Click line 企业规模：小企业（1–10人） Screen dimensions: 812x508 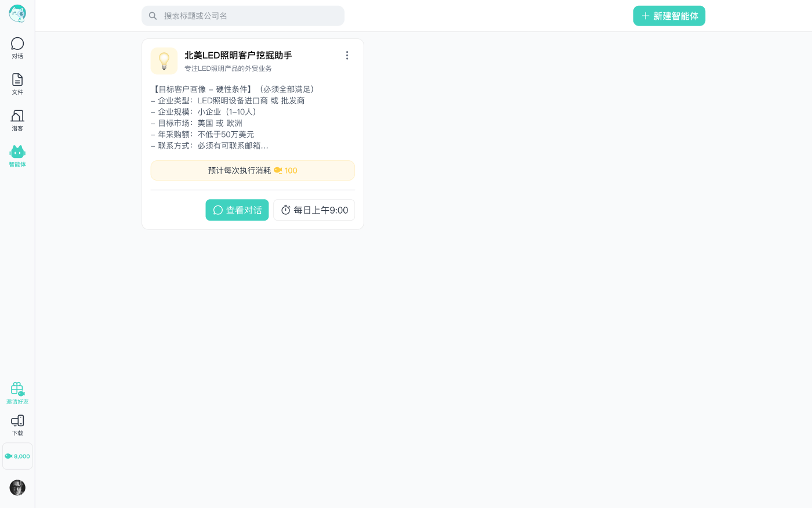tap(205, 111)
